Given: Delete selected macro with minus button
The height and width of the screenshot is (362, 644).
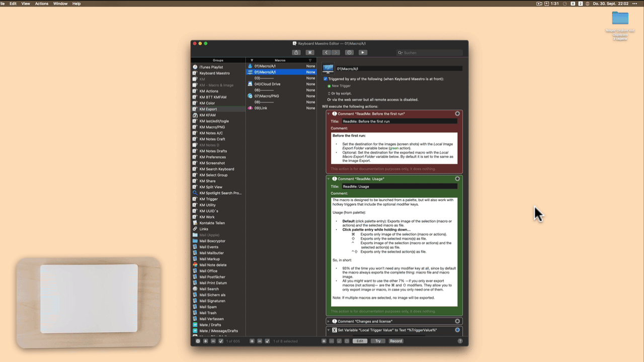Looking at the screenshot, I should (x=260, y=341).
